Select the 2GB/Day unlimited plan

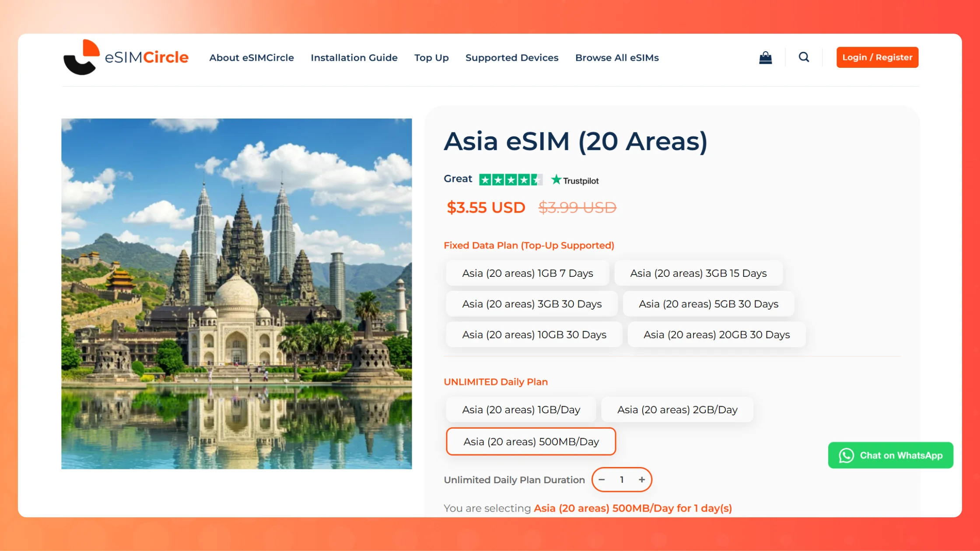(x=677, y=410)
